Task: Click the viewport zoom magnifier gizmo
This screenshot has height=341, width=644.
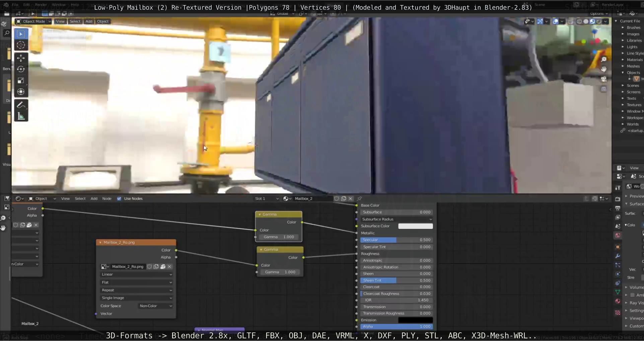Action: [x=603, y=60]
